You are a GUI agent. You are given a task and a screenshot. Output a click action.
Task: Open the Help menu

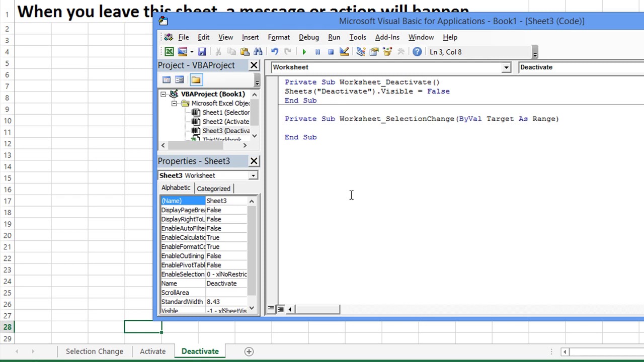[x=450, y=37]
